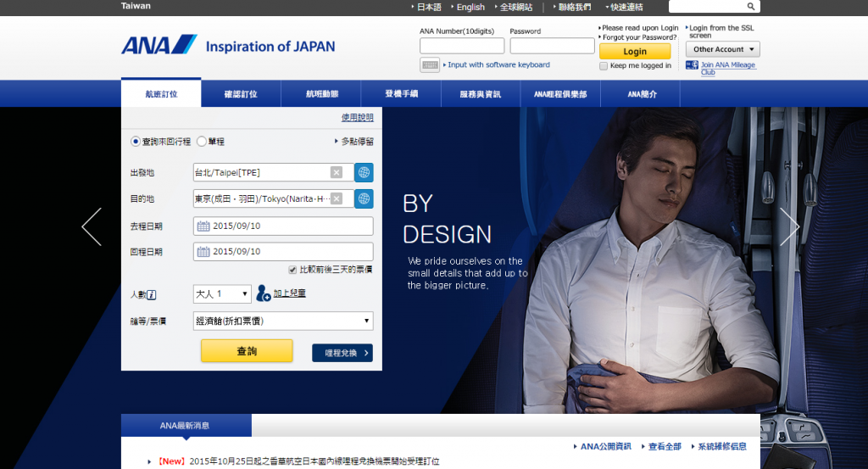Select one-way trip radio button
This screenshot has height=469, width=868.
(202, 141)
